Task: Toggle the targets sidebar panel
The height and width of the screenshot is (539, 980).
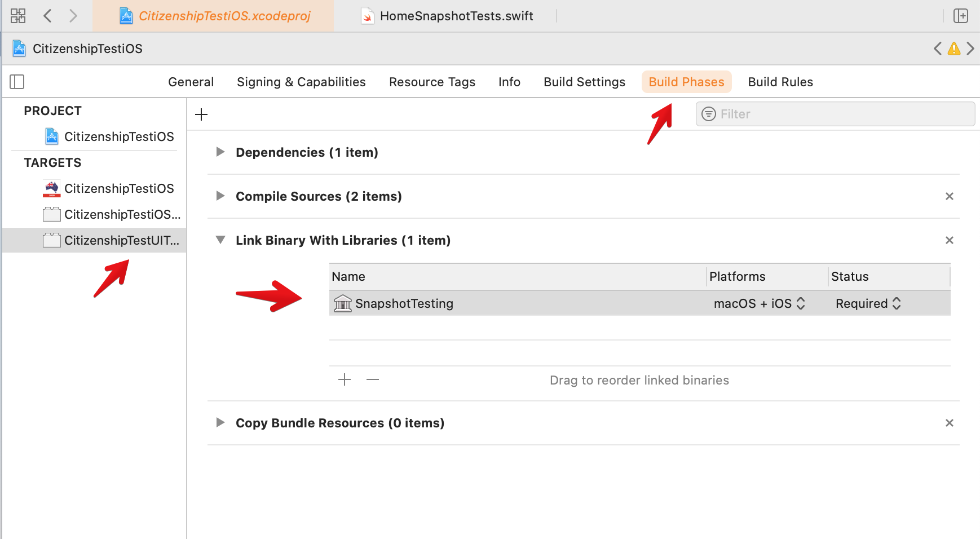Action: (17, 82)
